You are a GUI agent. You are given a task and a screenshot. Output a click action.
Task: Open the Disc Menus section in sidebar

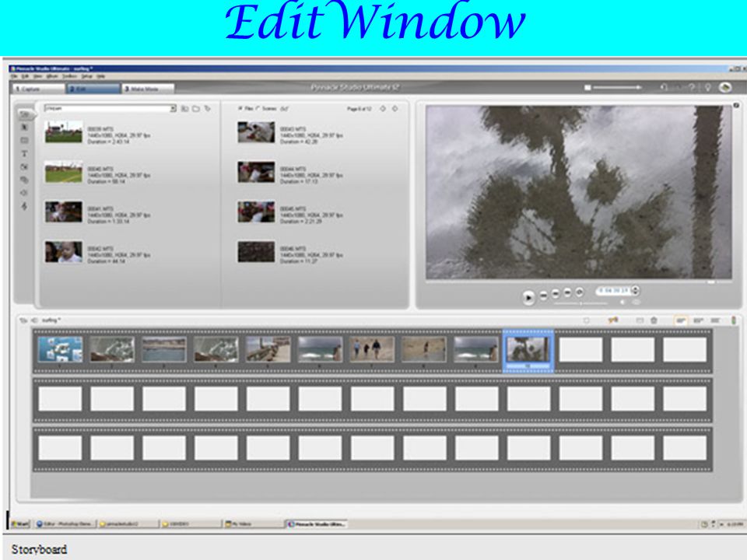pos(24,180)
